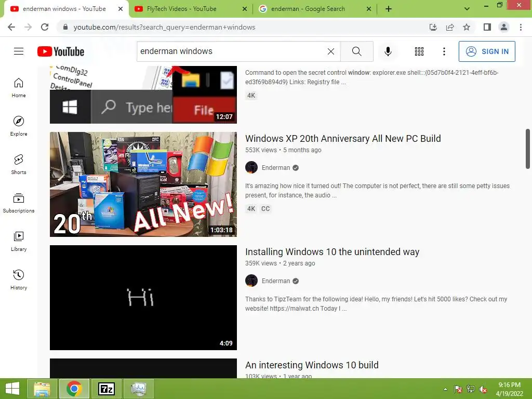Open 'Windows XP 20th Anniversary All New PC Build' title
The height and width of the screenshot is (399, 532).
[x=343, y=138]
